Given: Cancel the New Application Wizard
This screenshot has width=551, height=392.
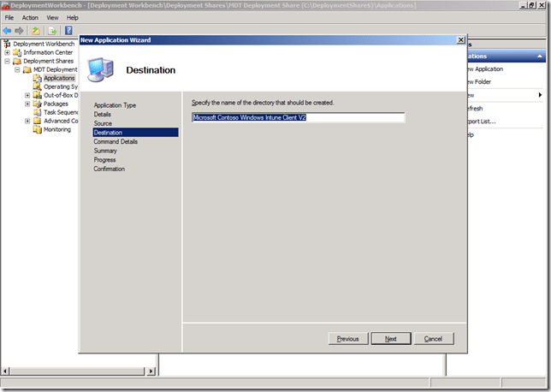Looking at the screenshot, I should tap(434, 339).
